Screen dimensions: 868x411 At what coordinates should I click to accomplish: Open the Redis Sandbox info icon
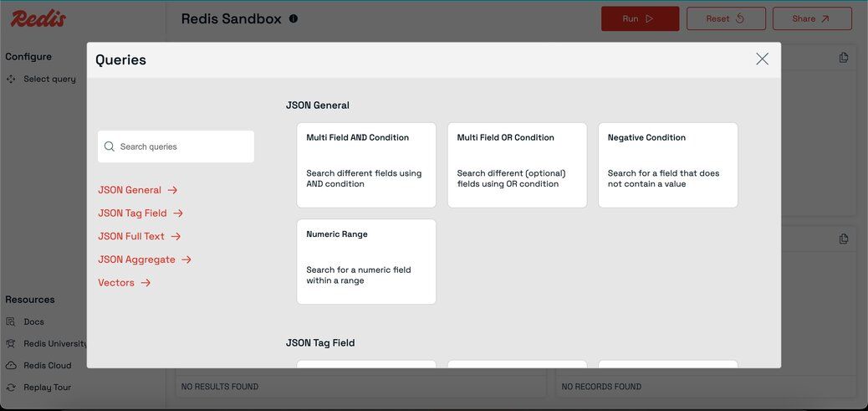[294, 18]
